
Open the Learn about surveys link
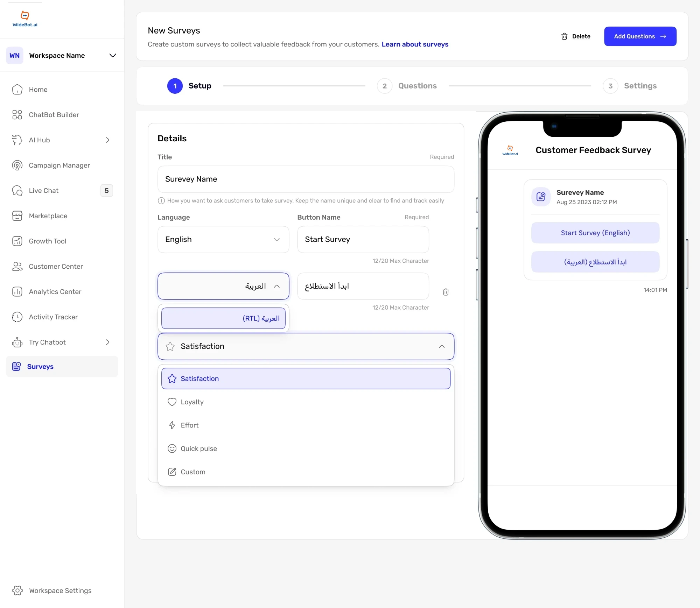[415, 44]
